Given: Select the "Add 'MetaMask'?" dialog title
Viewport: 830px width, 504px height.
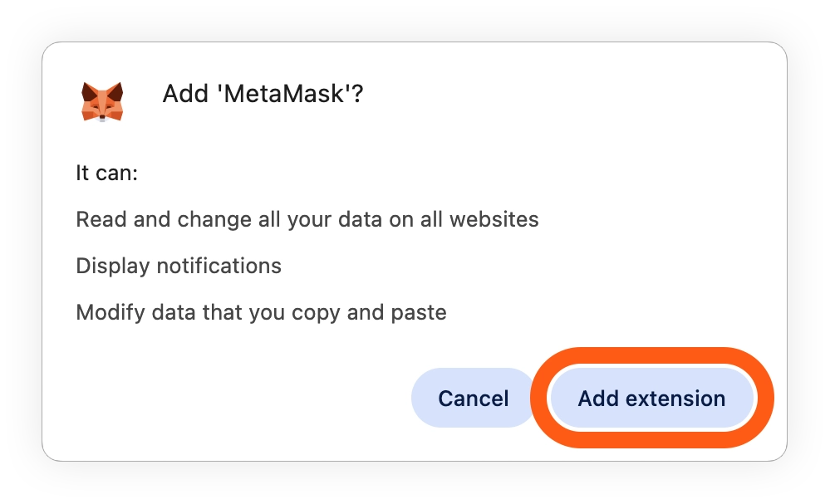Looking at the screenshot, I should point(263,94).
